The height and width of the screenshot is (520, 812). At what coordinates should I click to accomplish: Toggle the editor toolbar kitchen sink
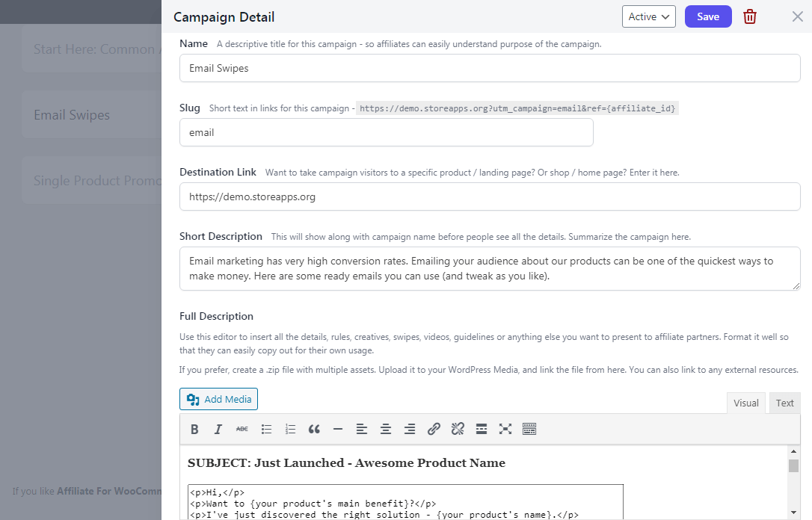[529, 429]
